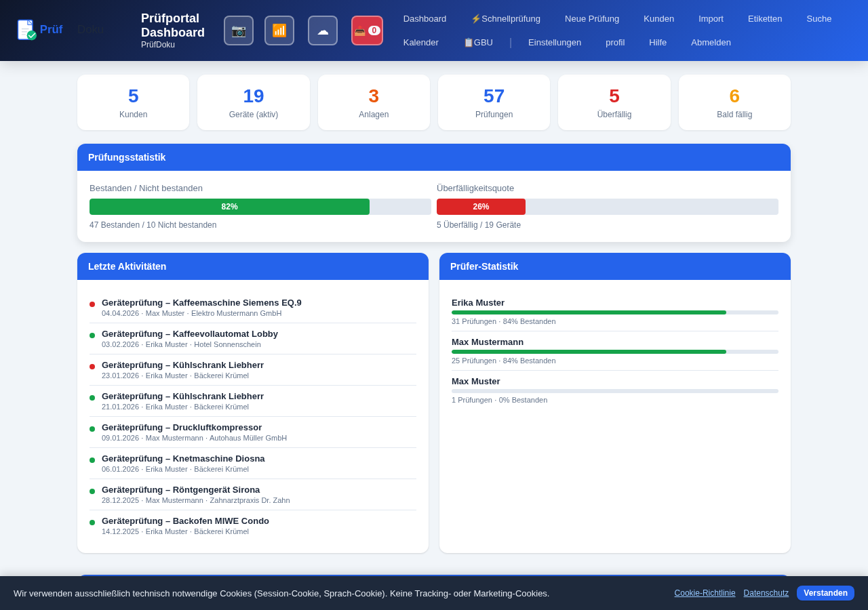Click green status dot beside Druckluftkompressor
Screen dimensions: 868x610
92,429
